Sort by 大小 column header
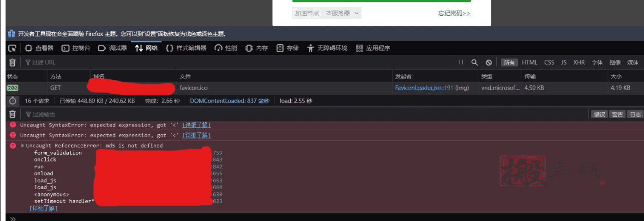Screen dimensions: 644x221 coord(626,76)
